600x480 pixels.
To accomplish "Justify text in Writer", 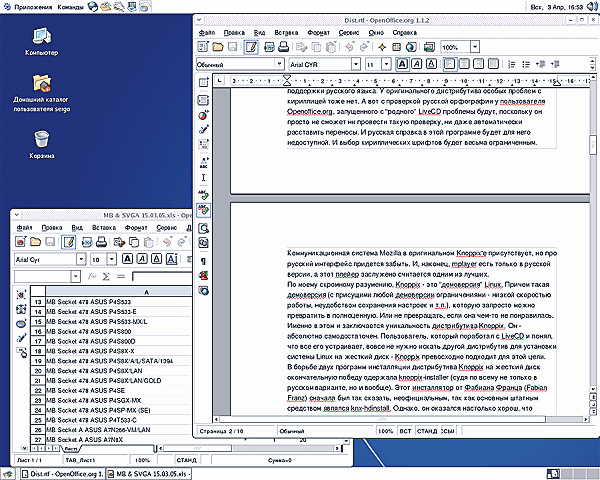I will click(x=493, y=64).
